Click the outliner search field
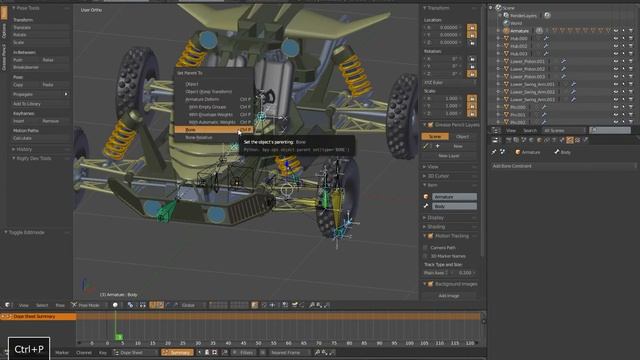This screenshot has width=640, height=360. tap(610, 131)
